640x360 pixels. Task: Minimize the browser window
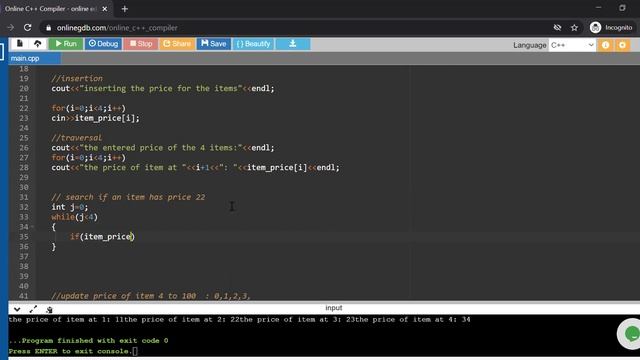598,8
